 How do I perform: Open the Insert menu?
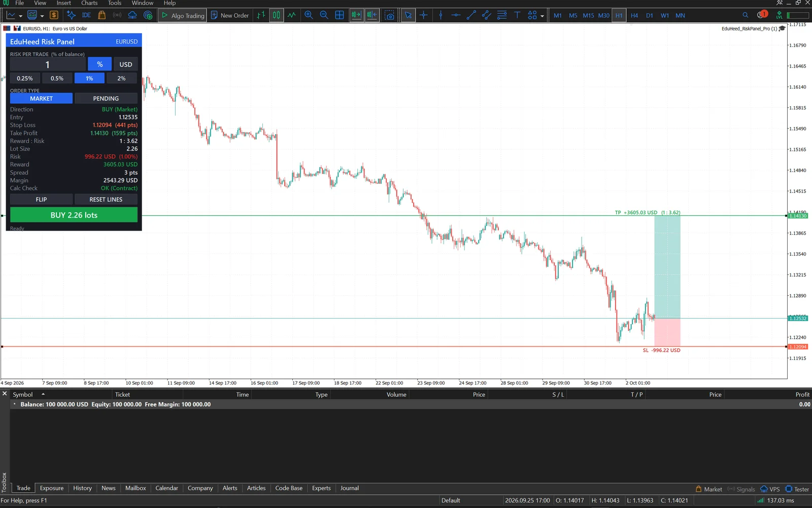(x=63, y=3)
